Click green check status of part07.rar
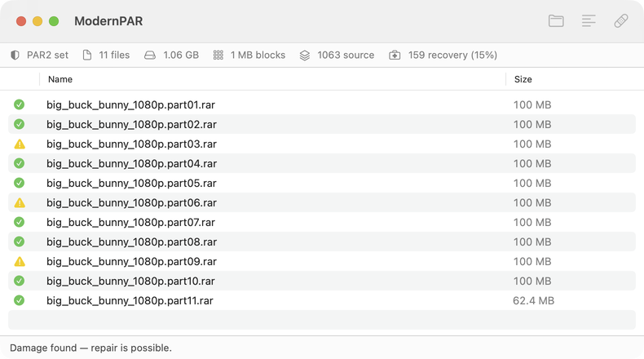Image resolution: width=644 pixels, height=359 pixels. coord(19,222)
